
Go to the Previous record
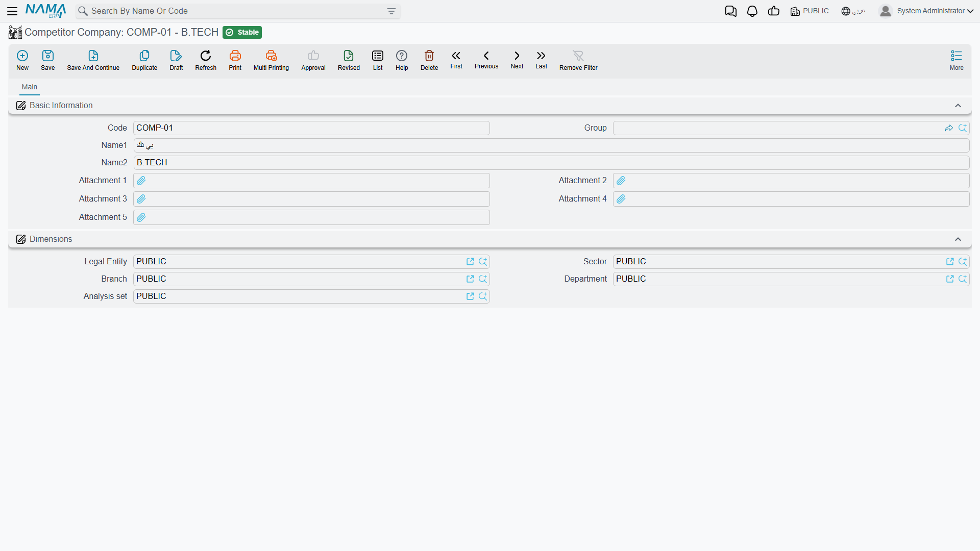click(486, 60)
